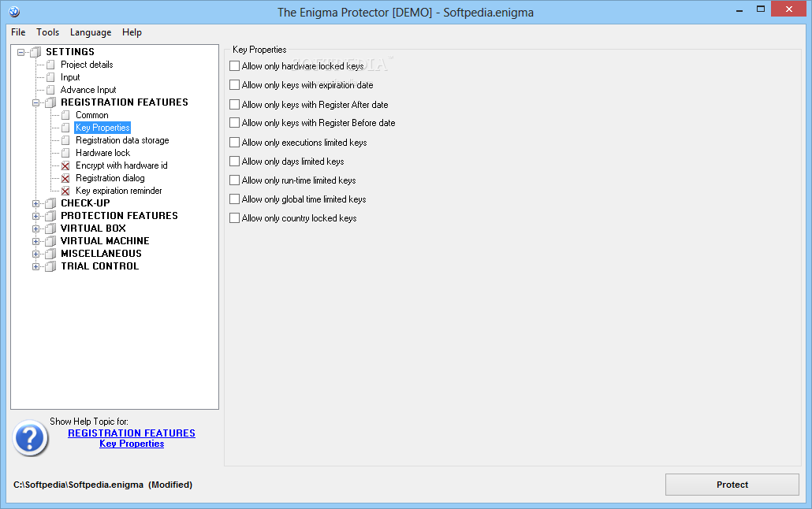Click the page icon beside Hardware lock

click(65, 153)
